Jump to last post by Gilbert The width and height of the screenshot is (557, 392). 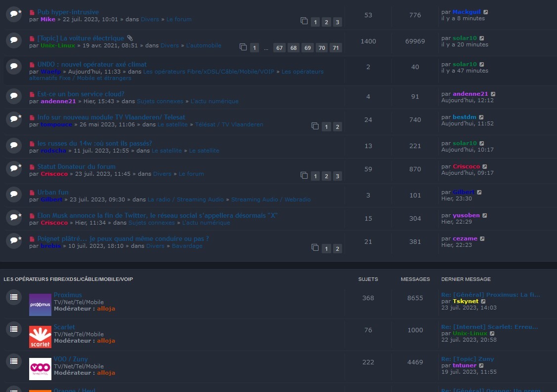point(479,192)
